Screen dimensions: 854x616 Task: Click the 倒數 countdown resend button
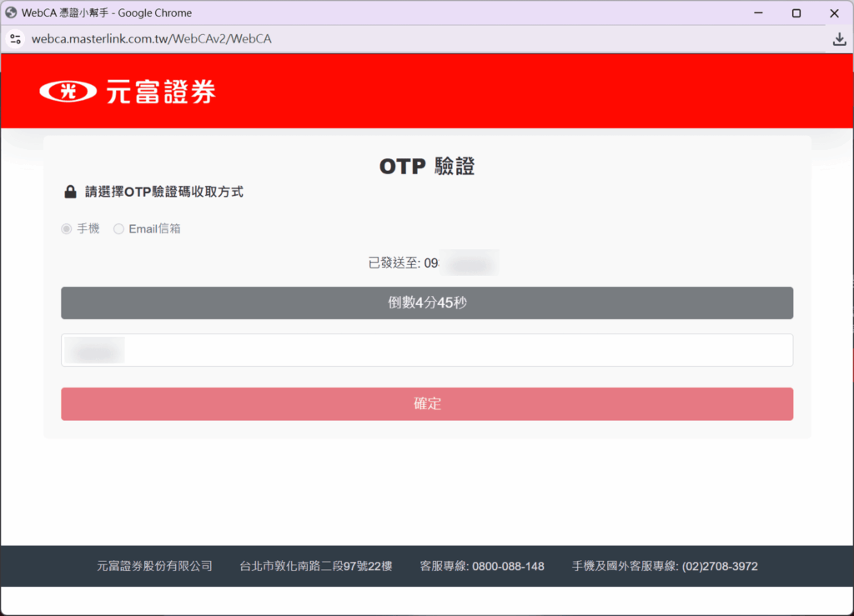pyautogui.click(x=427, y=303)
